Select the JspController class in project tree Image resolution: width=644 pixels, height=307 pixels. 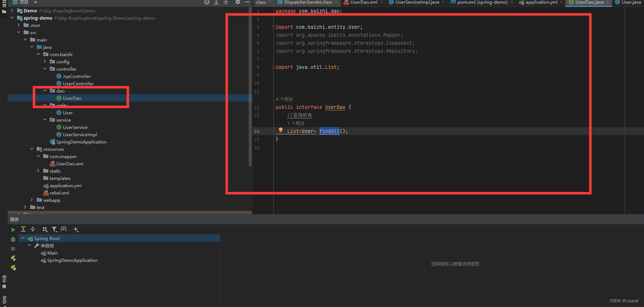[77, 76]
